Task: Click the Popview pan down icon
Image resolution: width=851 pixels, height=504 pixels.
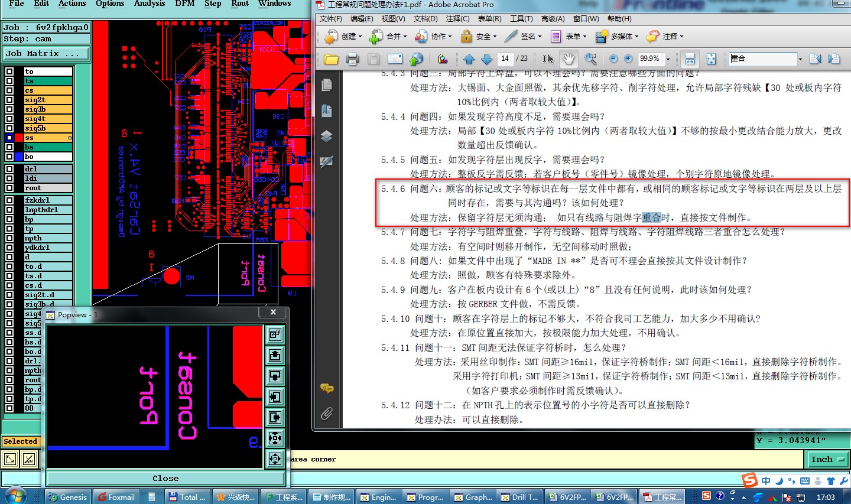Action: tap(275, 376)
